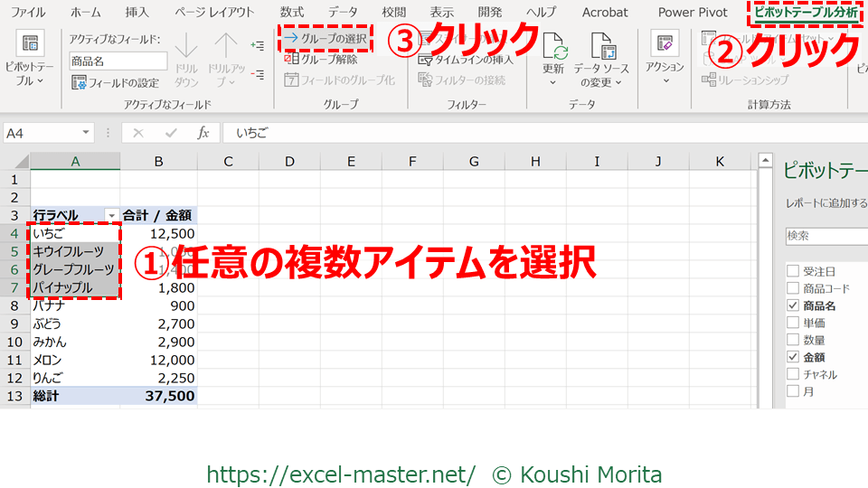This screenshot has width=868, height=488.
Task: Check the 受注日 field checkbox
Action: (793, 271)
